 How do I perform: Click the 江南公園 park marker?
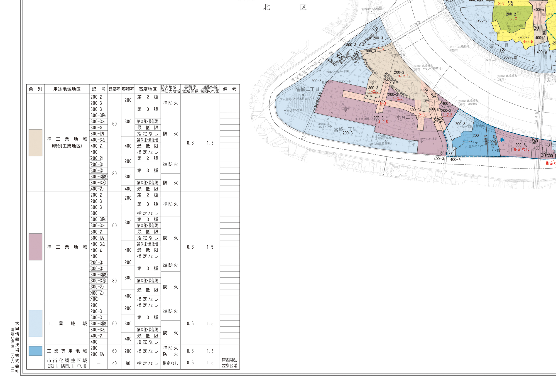(356, 119)
